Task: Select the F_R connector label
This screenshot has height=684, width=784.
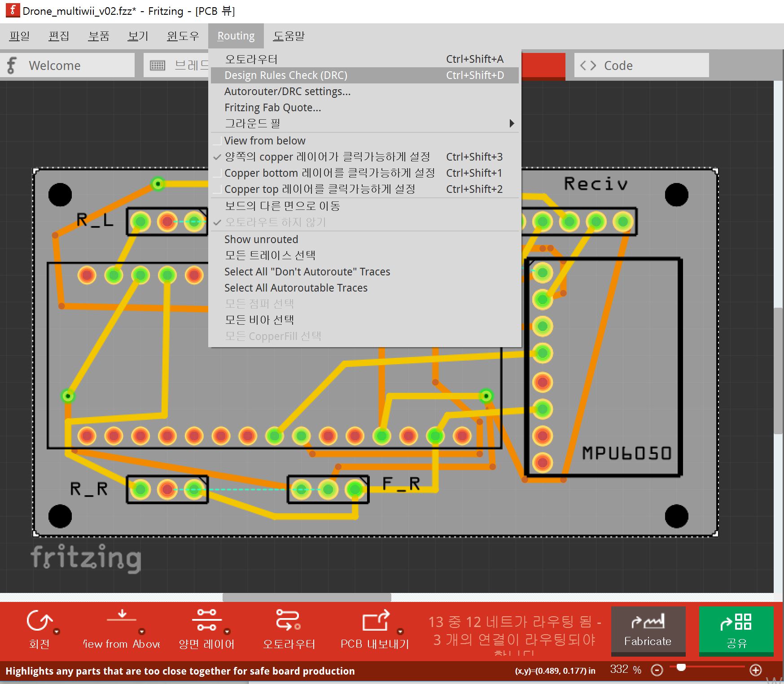Action: 401,484
